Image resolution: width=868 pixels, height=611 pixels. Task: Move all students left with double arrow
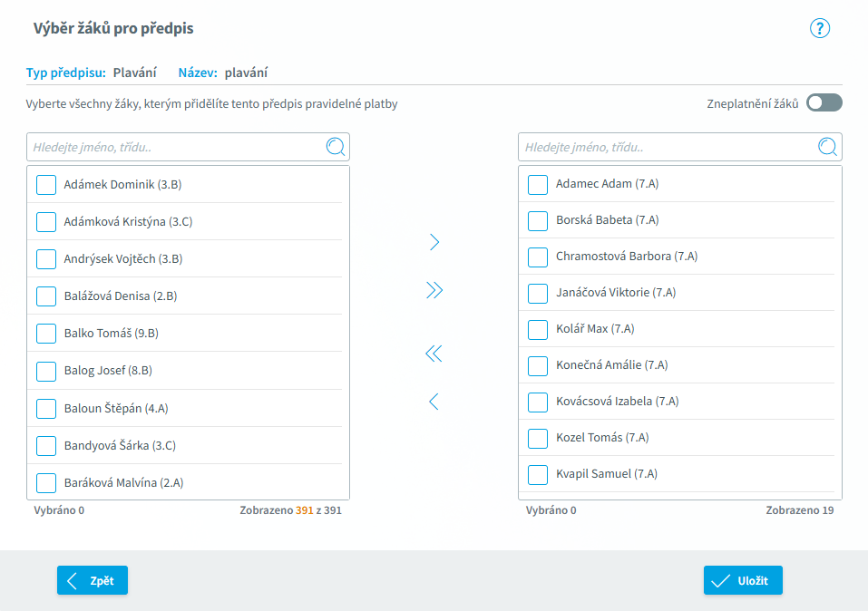(x=434, y=354)
